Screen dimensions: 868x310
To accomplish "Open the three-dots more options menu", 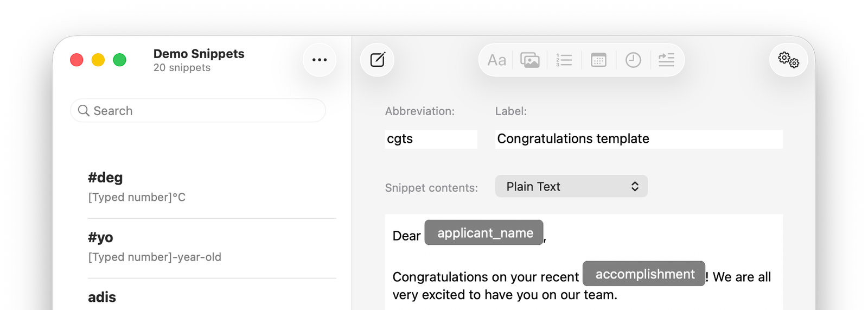I will coord(320,60).
